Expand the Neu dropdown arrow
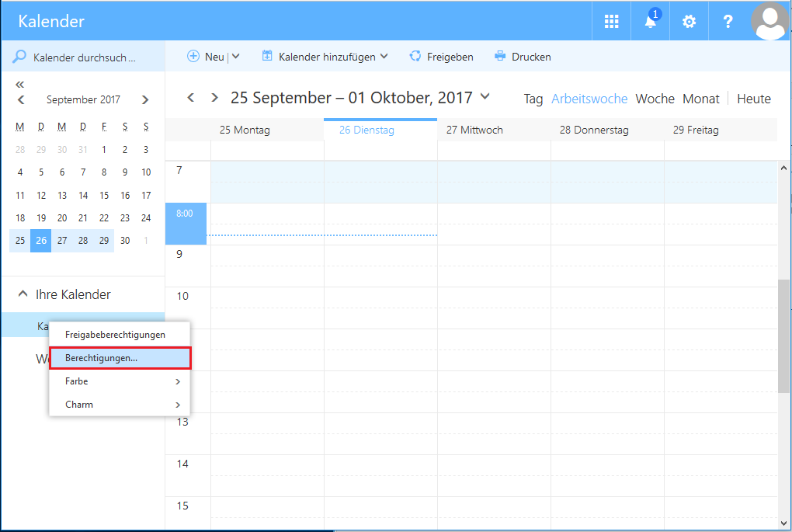Image resolution: width=792 pixels, height=532 pixels. point(234,57)
